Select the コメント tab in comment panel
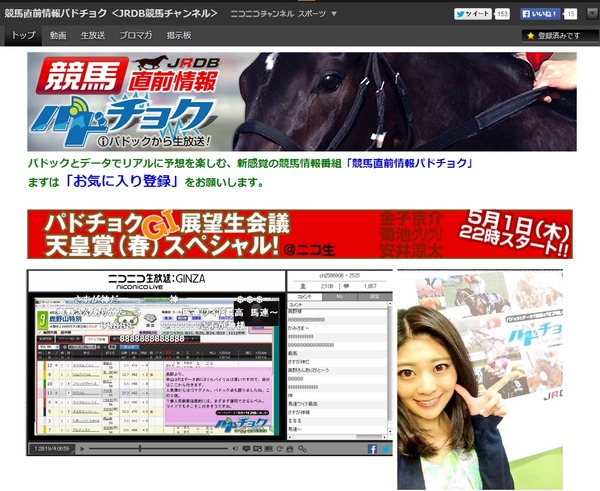This screenshot has width=600, height=491. [305, 297]
